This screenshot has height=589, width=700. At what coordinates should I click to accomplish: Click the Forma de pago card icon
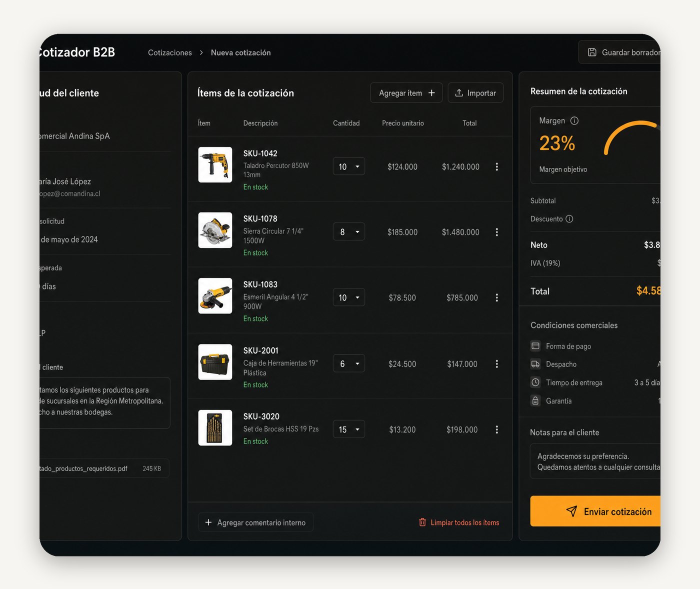535,346
